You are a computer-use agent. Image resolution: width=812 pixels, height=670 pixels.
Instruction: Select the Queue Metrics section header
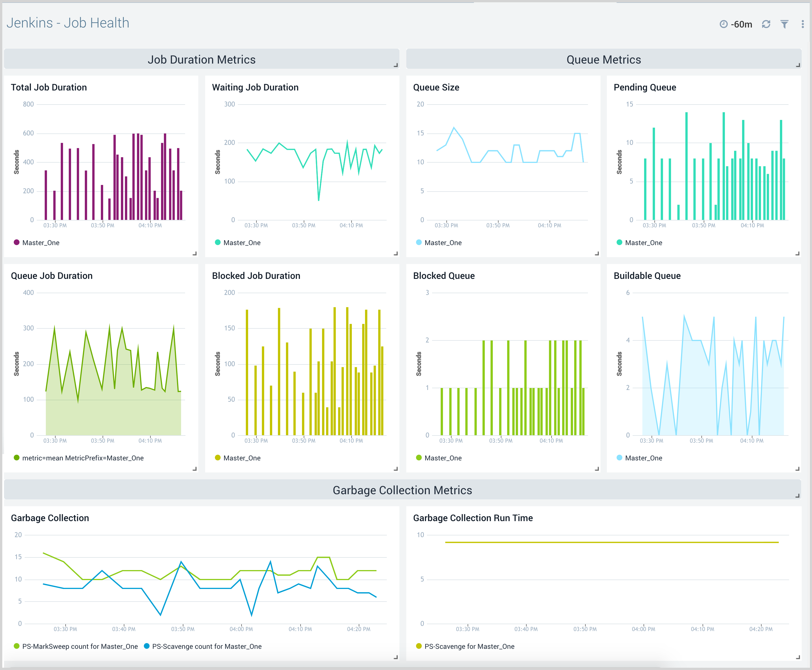603,60
